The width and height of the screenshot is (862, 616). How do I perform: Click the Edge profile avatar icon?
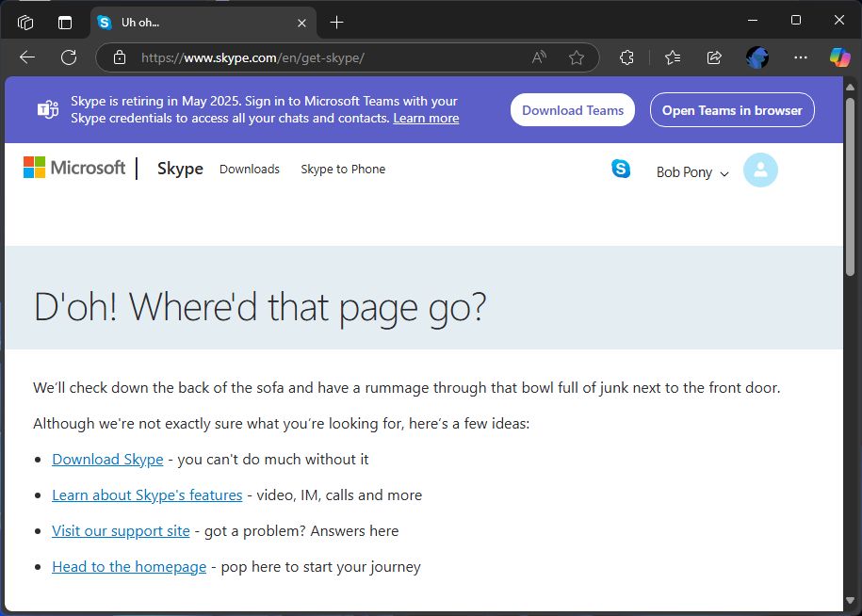[756, 57]
